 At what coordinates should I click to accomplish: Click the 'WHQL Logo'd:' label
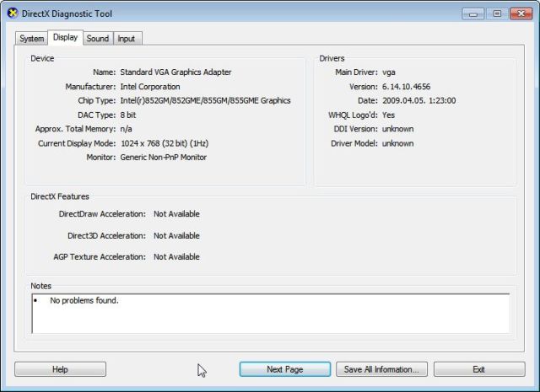353,115
